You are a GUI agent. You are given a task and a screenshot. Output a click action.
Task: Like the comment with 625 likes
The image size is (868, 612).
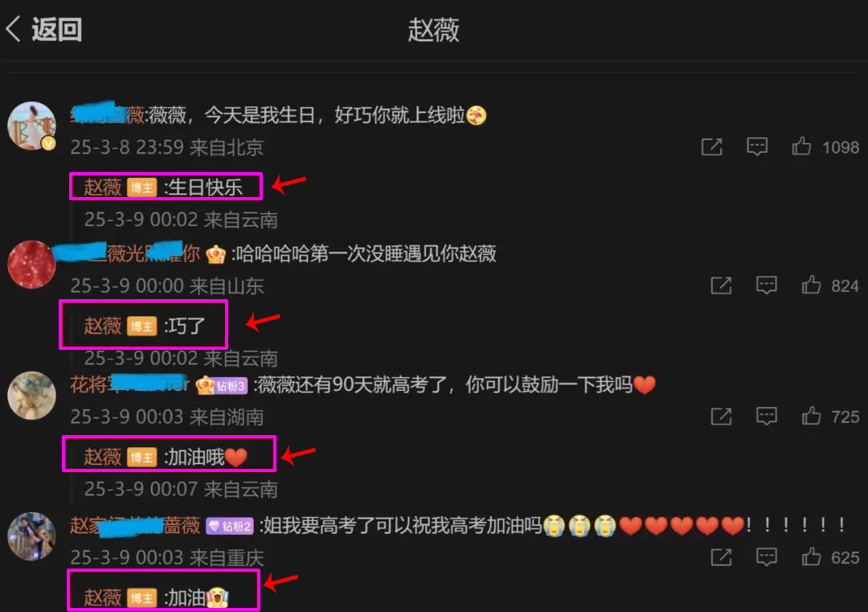(x=811, y=557)
